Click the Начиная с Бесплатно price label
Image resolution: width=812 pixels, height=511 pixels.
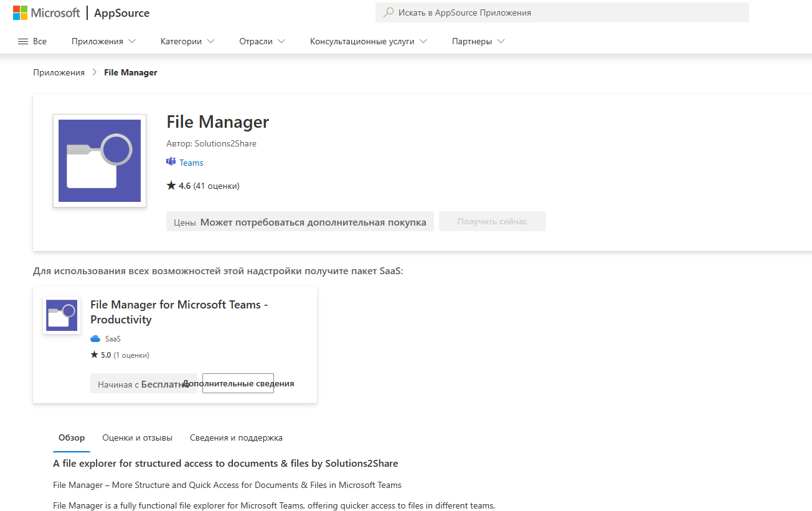[143, 384]
